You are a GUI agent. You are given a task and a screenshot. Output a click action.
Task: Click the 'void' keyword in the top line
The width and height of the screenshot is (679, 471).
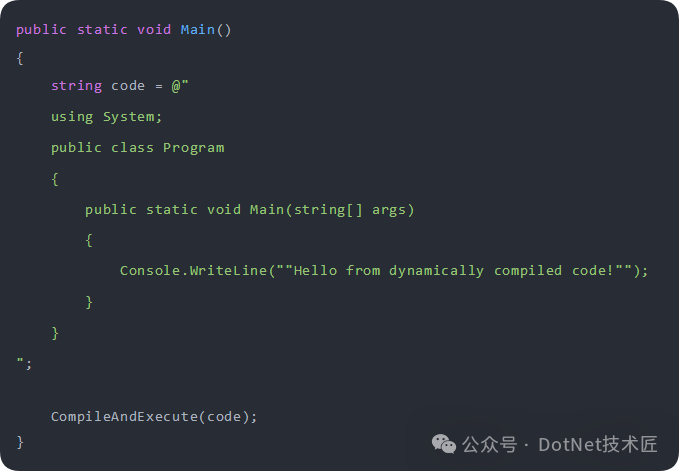click(154, 29)
